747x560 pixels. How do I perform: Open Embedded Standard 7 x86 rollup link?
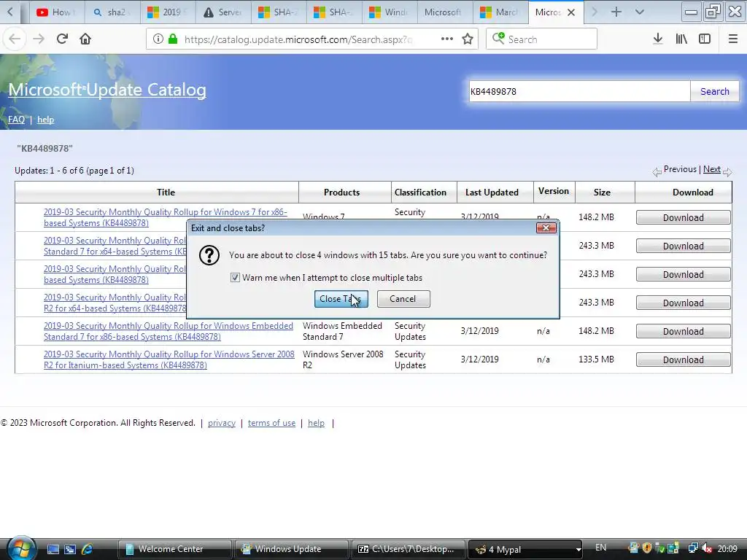coord(169,331)
